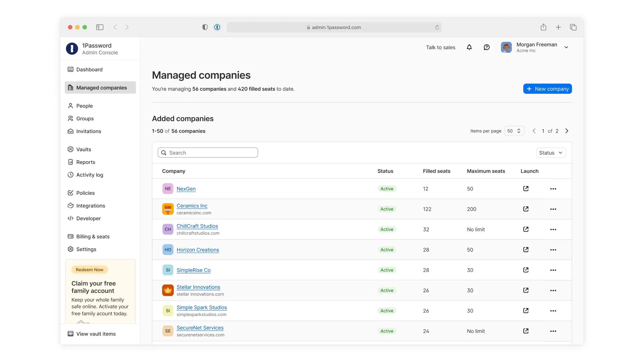
Task: Open Developer in sidebar
Action: [100, 218]
